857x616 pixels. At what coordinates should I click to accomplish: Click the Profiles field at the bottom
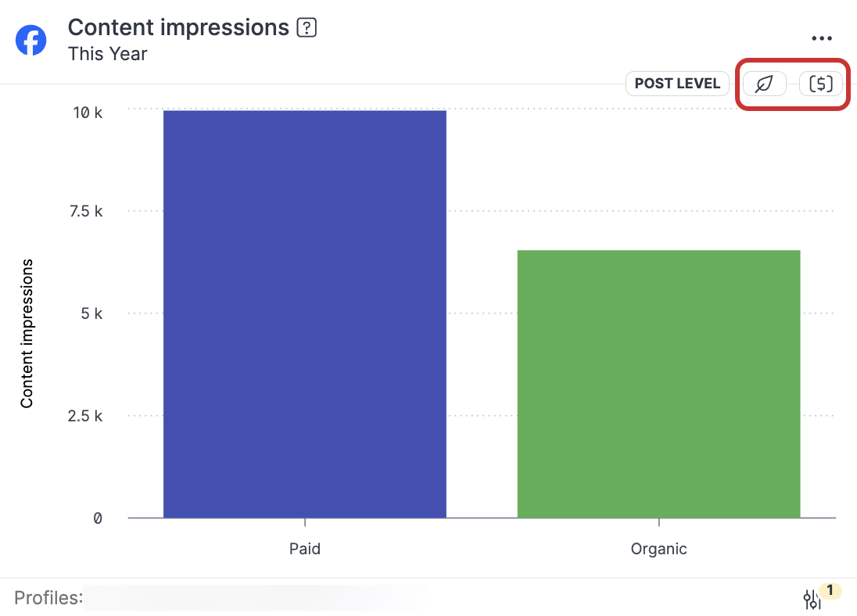pyautogui.click(x=49, y=597)
